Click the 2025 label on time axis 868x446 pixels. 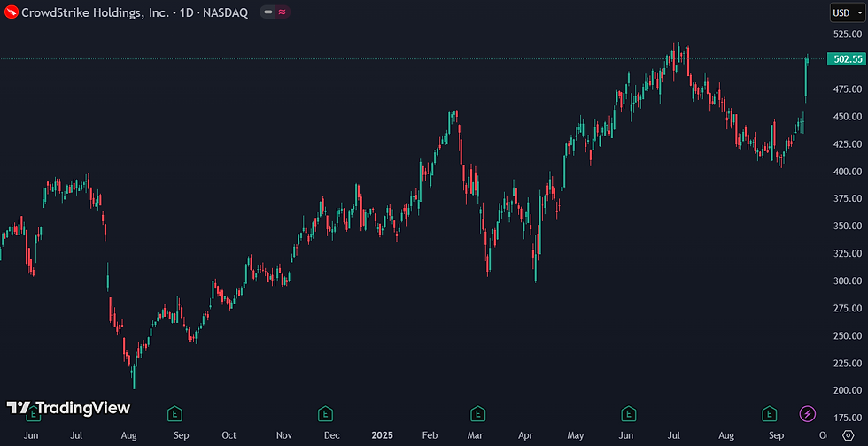click(382, 434)
